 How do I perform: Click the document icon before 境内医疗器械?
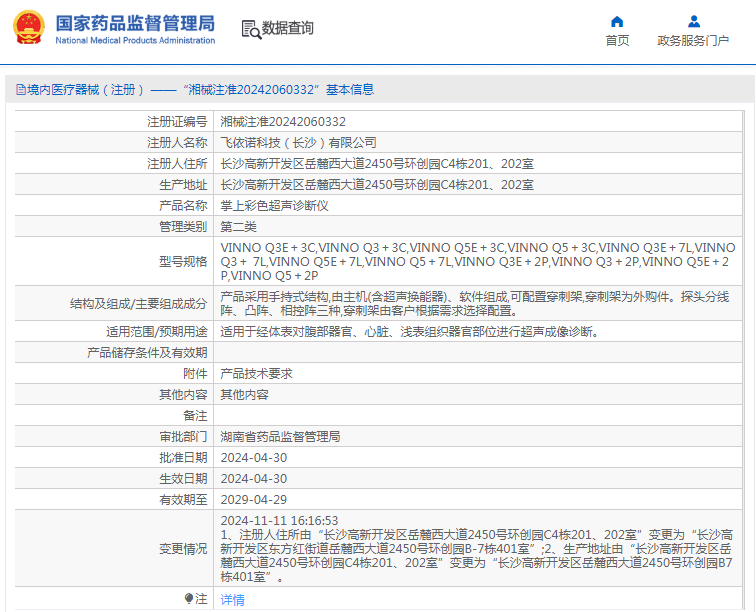pos(21,89)
